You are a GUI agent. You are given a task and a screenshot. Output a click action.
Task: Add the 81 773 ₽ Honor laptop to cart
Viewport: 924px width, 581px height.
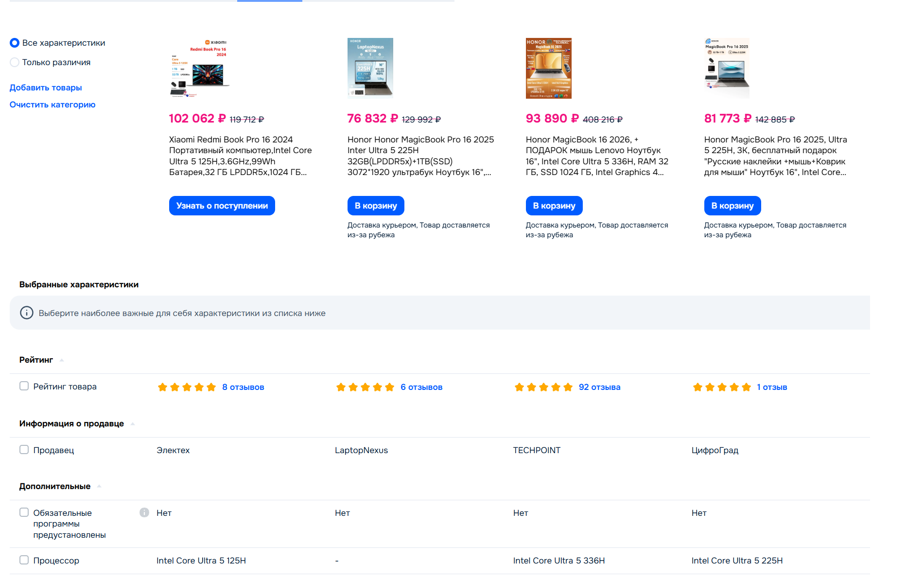[732, 206]
